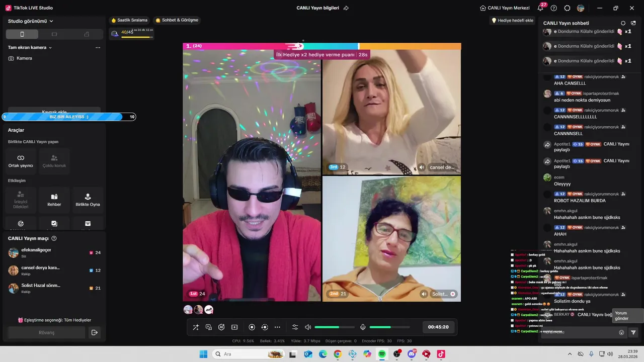Click the help icon next to CANLI Yayın maçı
Viewport: 644px width, 362px height.
click(54, 238)
